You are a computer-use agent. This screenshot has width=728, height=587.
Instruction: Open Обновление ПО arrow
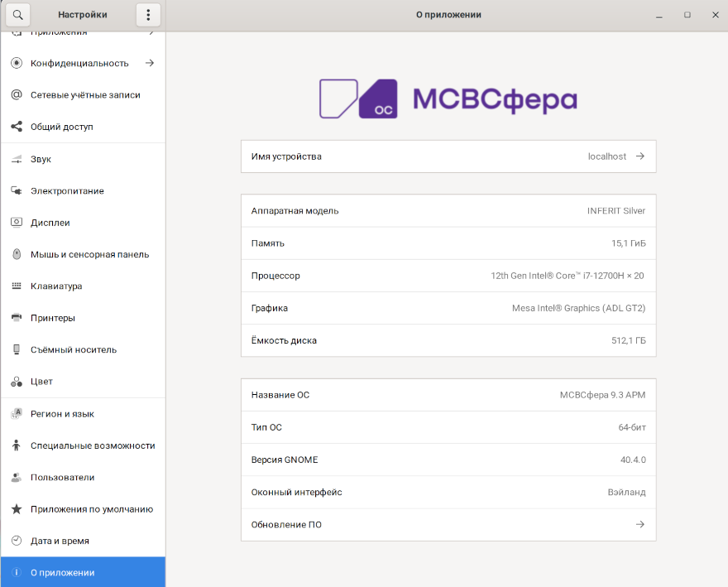coord(640,524)
